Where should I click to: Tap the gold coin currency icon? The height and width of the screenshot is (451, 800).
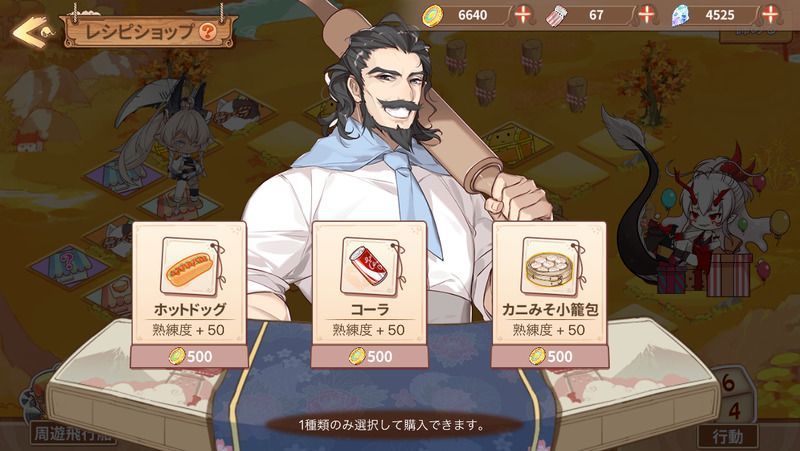pyautogui.click(x=432, y=16)
